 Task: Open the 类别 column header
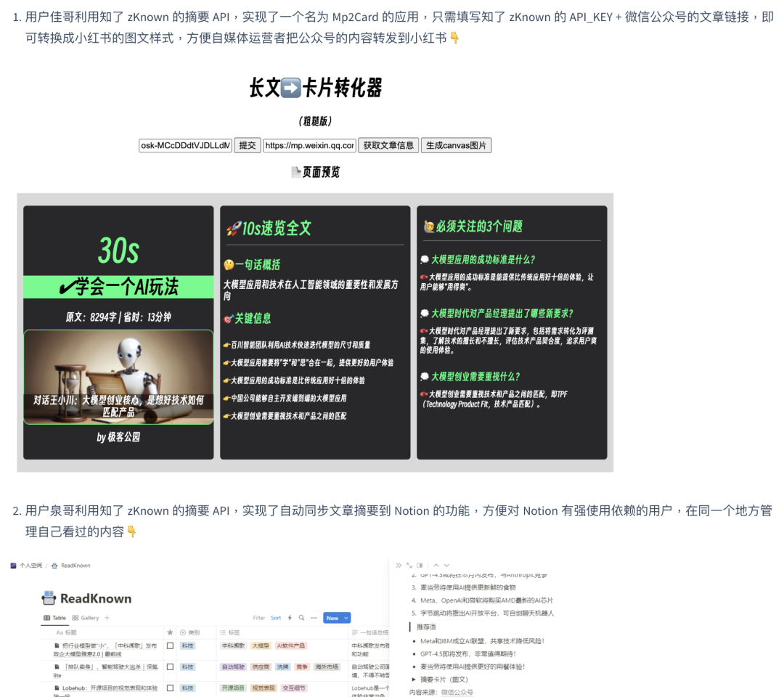tap(189, 632)
